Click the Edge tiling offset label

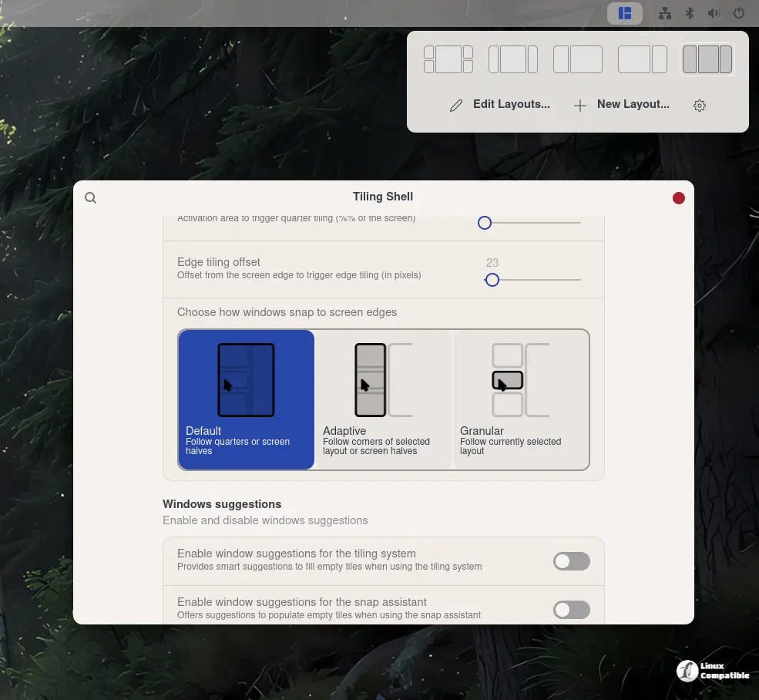coord(218,262)
